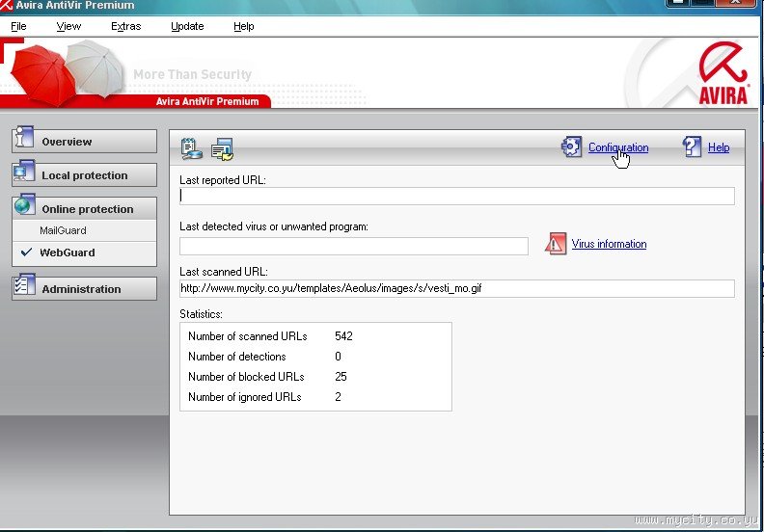Click 'Number of ignored URLs' text
764x532 pixels.
click(245, 397)
